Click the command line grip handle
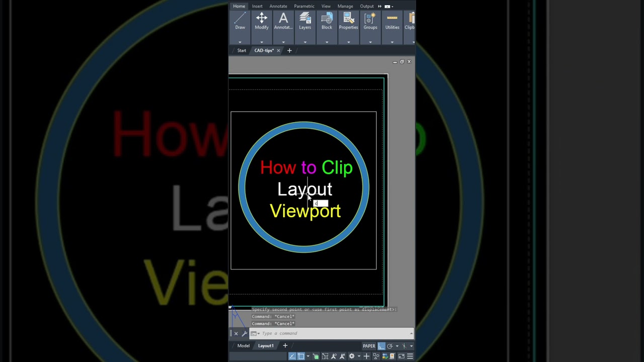Image resolution: width=644 pixels, height=362 pixels. [230, 333]
